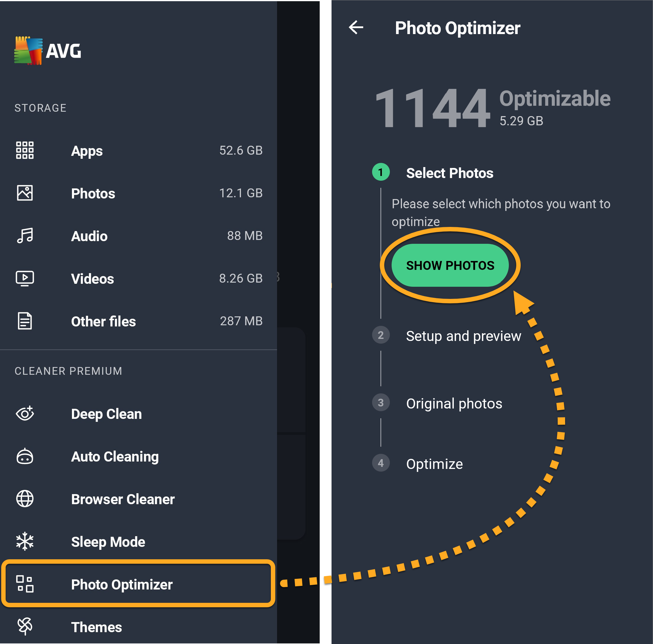Click the Browser Cleaner globe icon
The image size is (653, 644).
(25, 499)
